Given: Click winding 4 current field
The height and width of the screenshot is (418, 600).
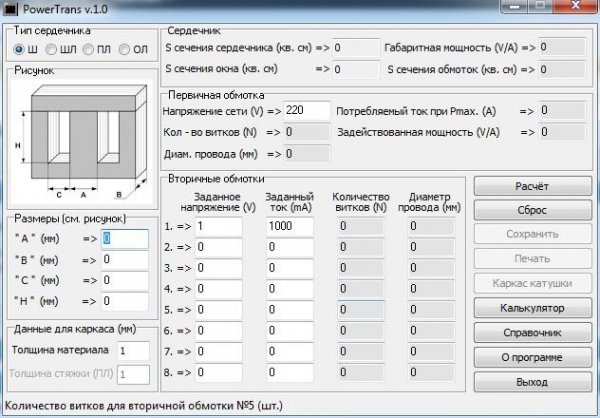Looking at the screenshot, I should click(x=290, y=289).
